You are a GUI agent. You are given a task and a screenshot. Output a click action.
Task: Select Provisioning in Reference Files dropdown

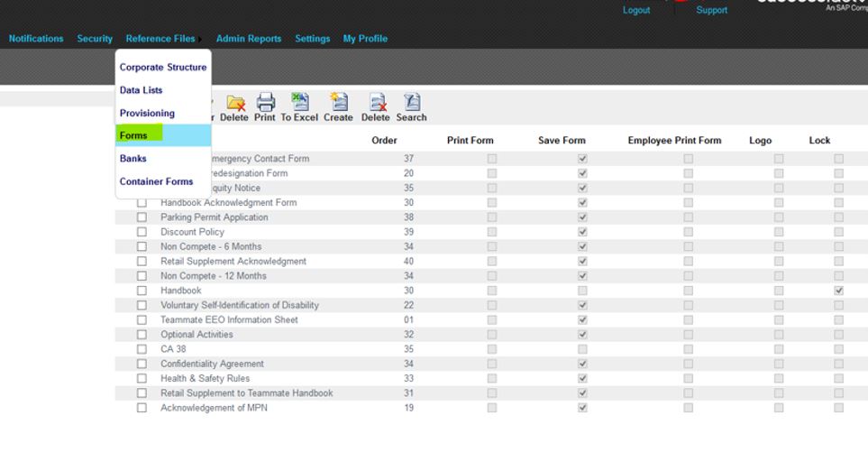pyautogui.click(x=147, y=113)
